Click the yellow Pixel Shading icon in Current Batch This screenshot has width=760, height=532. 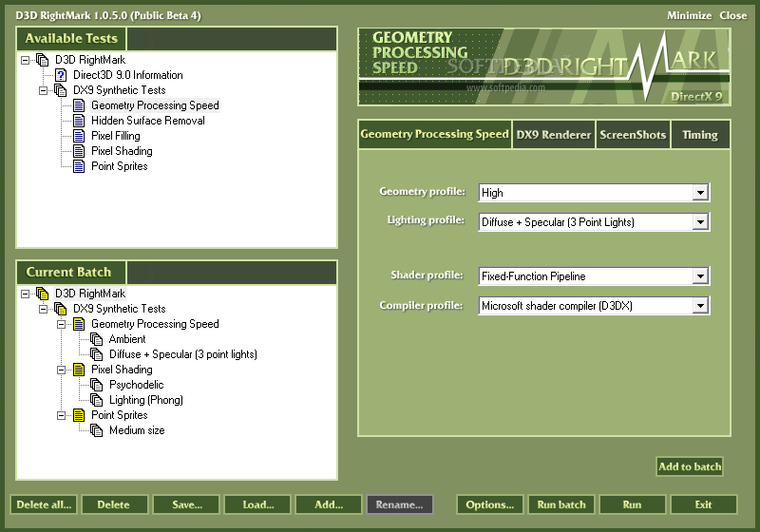pyautogui.click(x=79, y=370)
